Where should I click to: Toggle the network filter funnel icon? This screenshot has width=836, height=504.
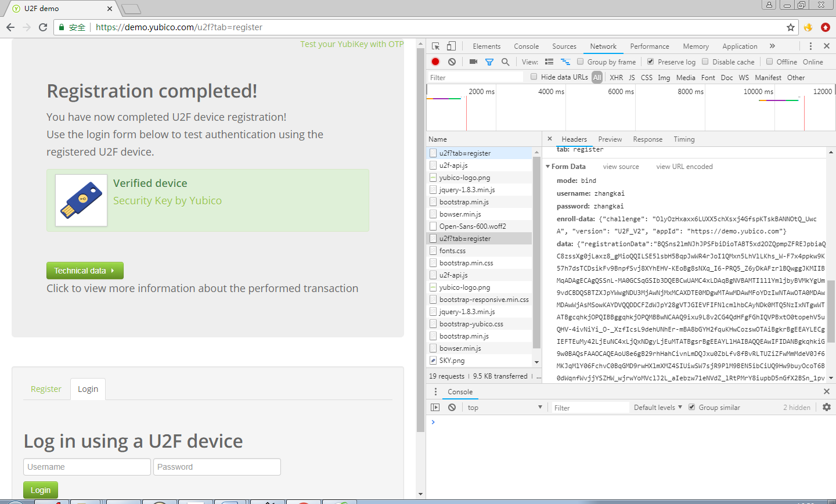489,62
